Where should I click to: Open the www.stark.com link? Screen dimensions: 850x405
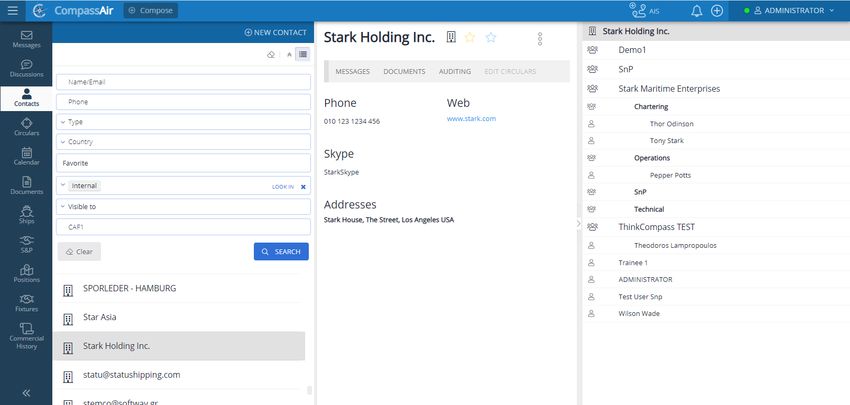point(471,118)
